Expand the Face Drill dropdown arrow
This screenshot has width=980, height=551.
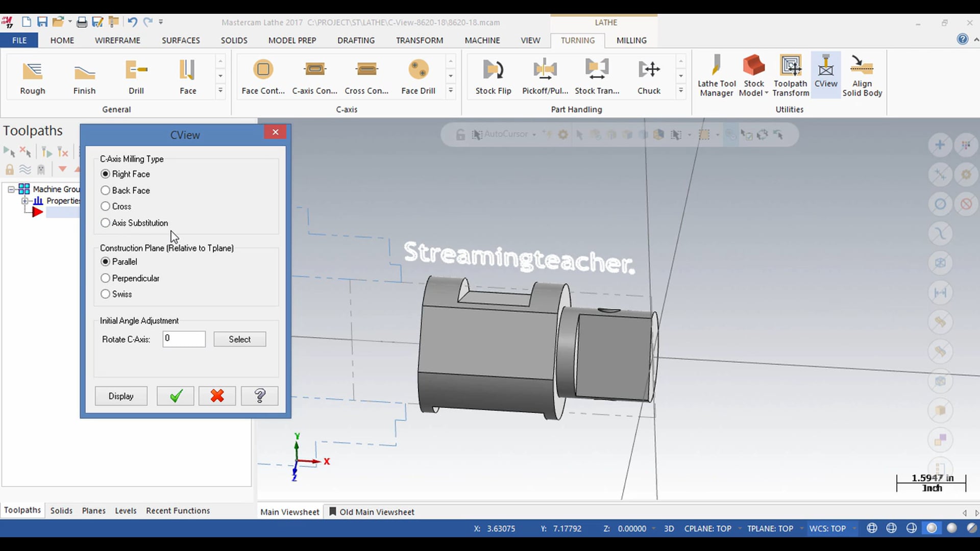pyautogui.click(x=450, y=91)
